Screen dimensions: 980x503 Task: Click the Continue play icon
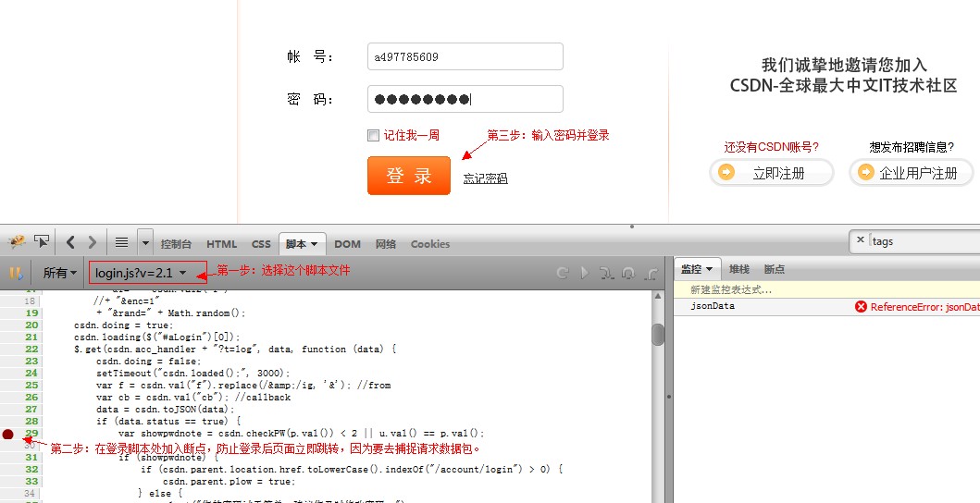584,273
